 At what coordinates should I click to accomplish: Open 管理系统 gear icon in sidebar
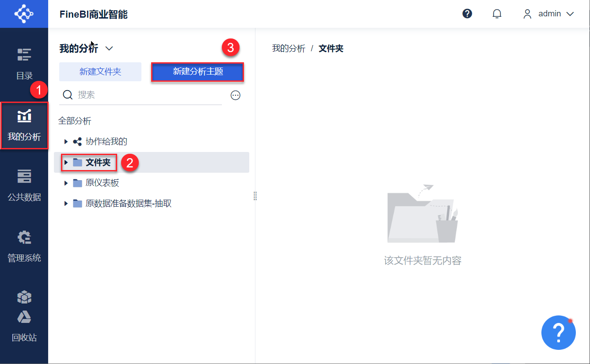24,246
